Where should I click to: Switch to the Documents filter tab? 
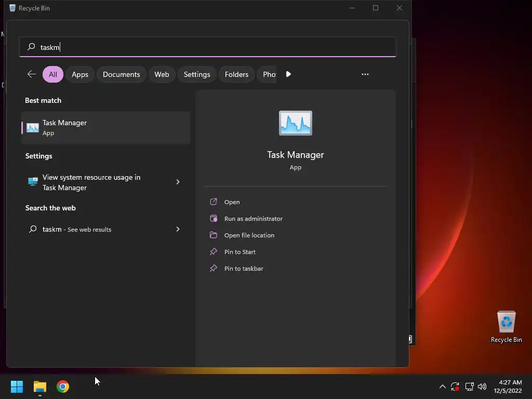point(121,74)
